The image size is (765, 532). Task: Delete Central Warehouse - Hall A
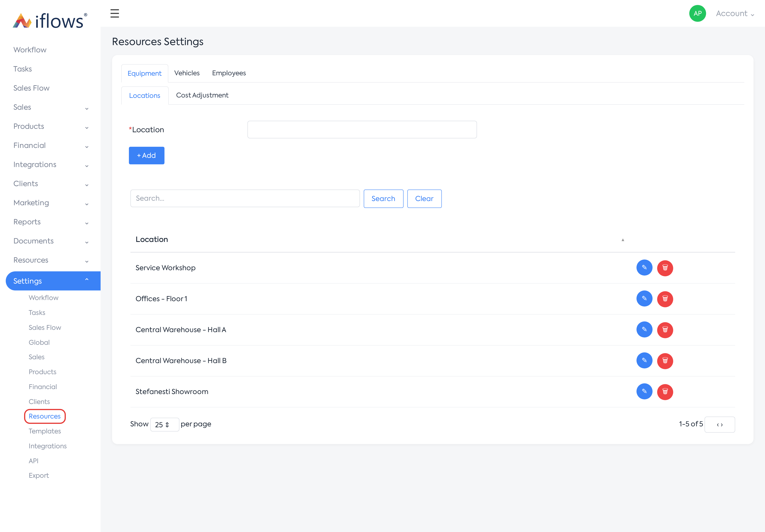[665, 330]
